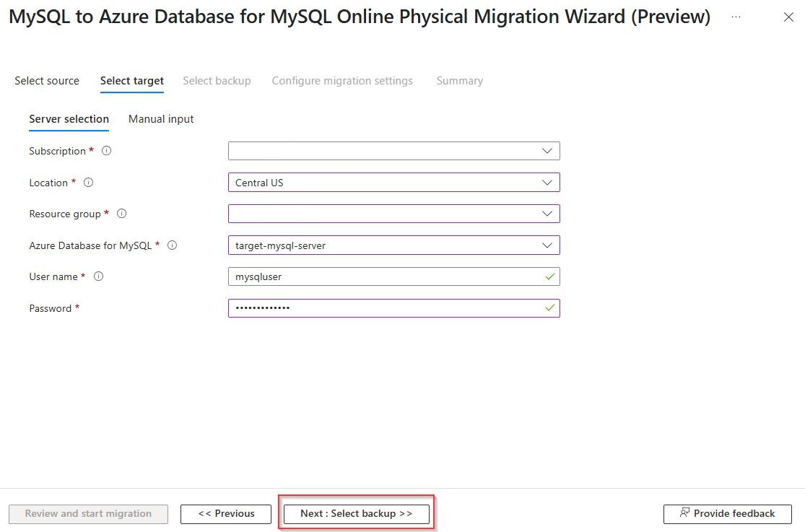This screenshot has width=805, height=532.
Task: Expand the Subscription dropdown
Action: click(393, 151)
